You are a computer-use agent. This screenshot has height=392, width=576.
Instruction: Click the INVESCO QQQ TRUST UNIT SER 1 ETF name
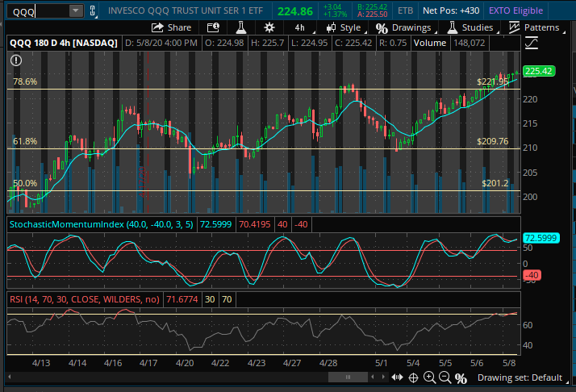click(x=186, y=10)
